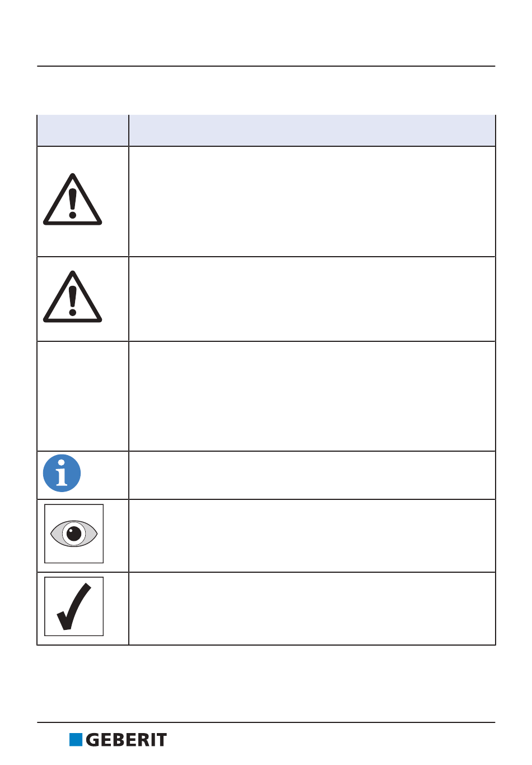Click description cell beside the info icon
Image resolution: width=532 pixels, height=765 pixels.
312,475
